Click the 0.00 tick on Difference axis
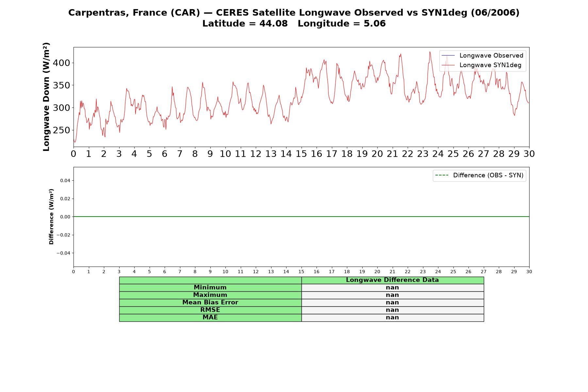The width and height of the screenshot is (588, 392). pos(65,217)
